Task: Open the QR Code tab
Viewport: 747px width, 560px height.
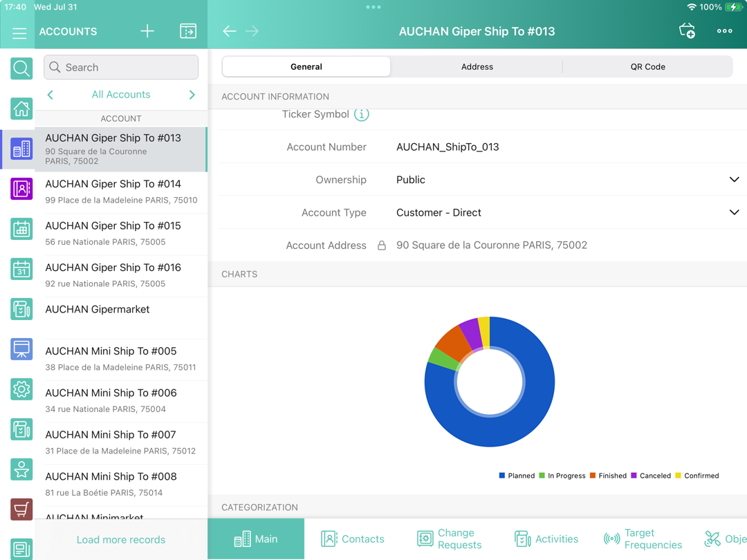Action: pyautogui.click(x=647, y=66)
